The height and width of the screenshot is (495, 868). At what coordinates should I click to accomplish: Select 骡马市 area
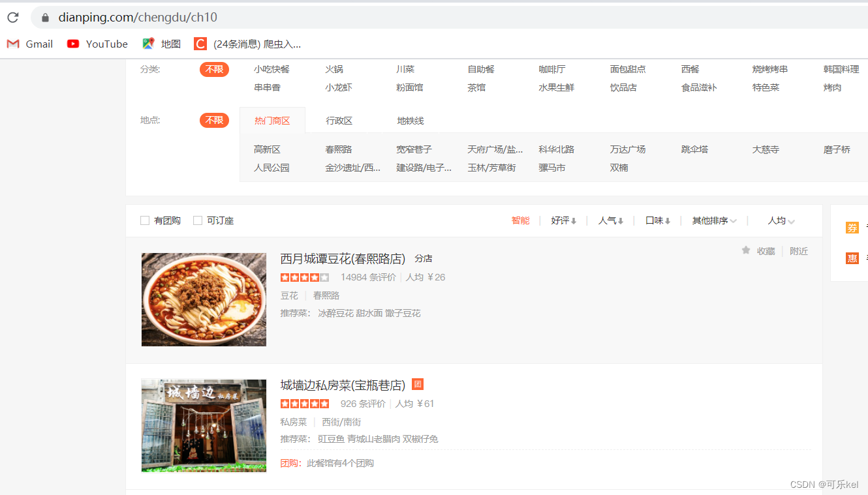pyautogui.click(x=552, y=168)
